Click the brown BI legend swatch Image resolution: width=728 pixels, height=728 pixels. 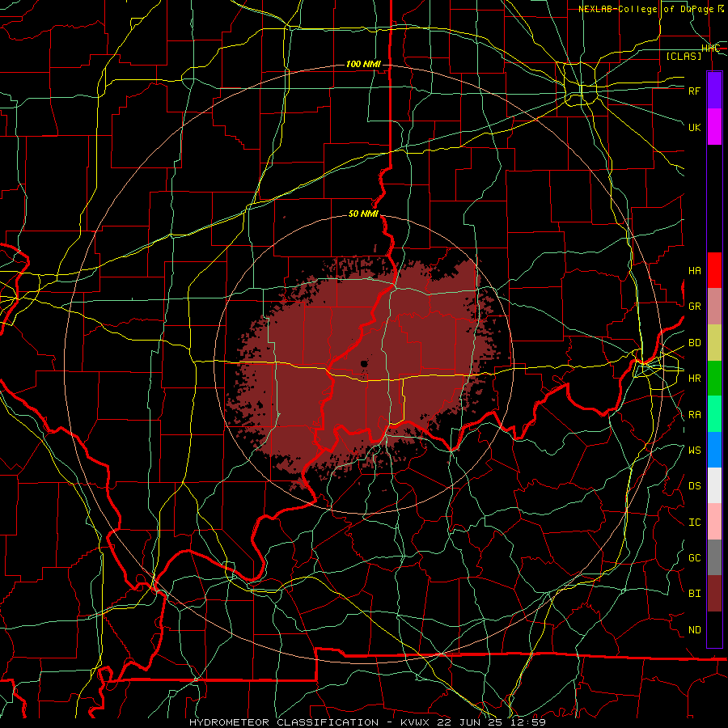714,594
